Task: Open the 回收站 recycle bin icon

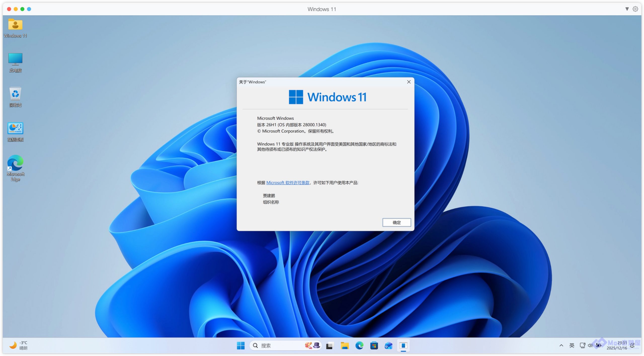Action: 15,97
